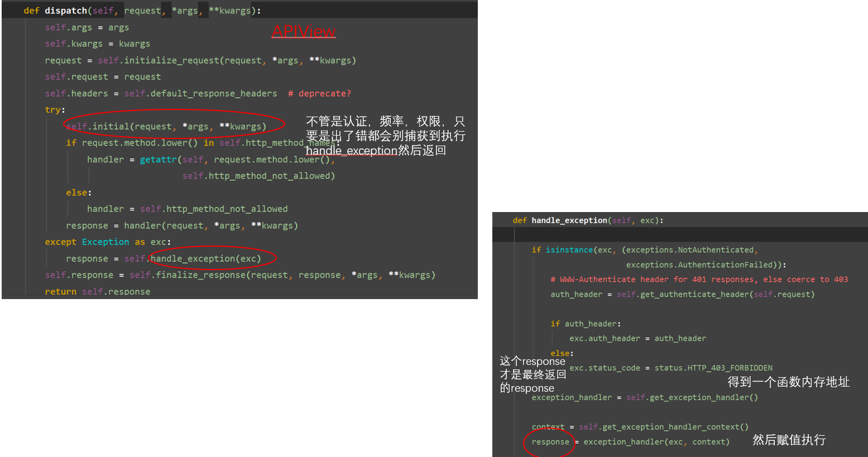Click the '得到一个函数内存地址' note
Screen dimensions: 868x457
point(788,382)
